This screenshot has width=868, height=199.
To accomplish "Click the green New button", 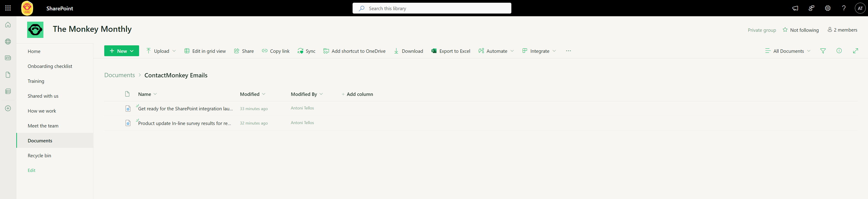I will pos(121,51).
